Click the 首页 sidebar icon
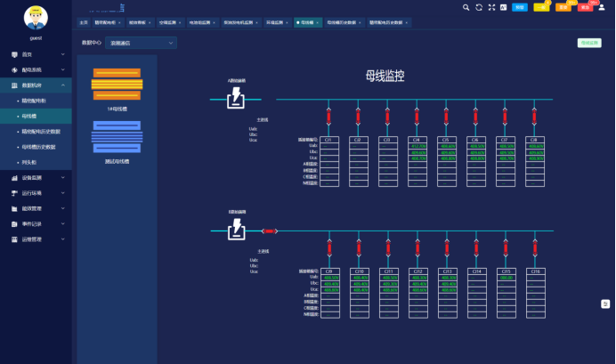Viewport: 616px width, 364px height. (x=14, y=54)
